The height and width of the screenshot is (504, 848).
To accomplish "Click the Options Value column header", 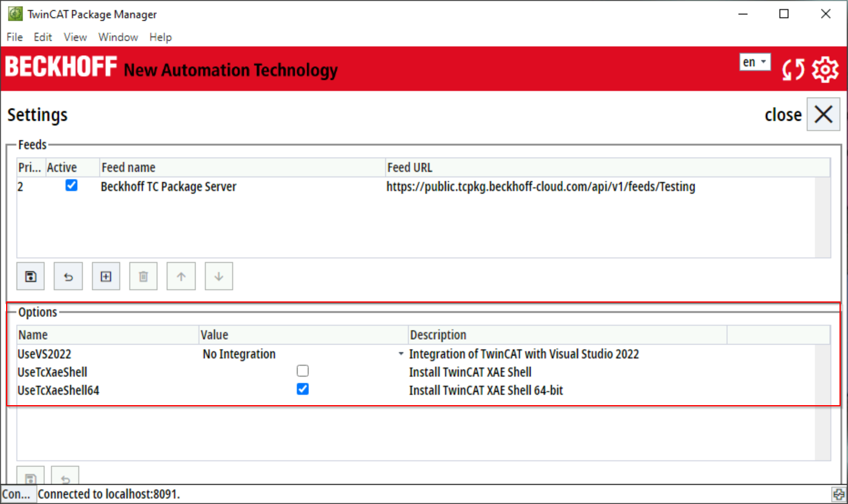I will coord(304,335).
